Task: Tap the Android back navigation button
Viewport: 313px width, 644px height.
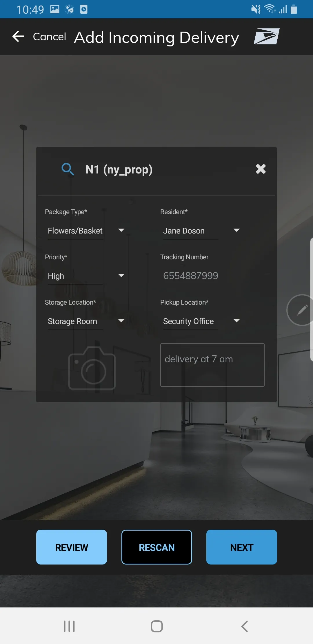Action: (x=244, y=626)
